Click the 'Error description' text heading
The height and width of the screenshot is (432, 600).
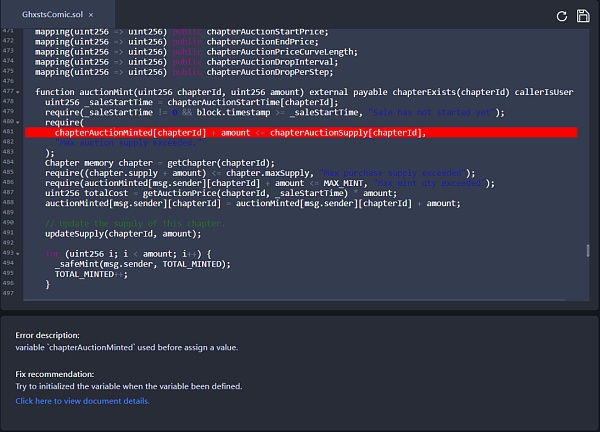pyautogui.click(x=47, y=335)
